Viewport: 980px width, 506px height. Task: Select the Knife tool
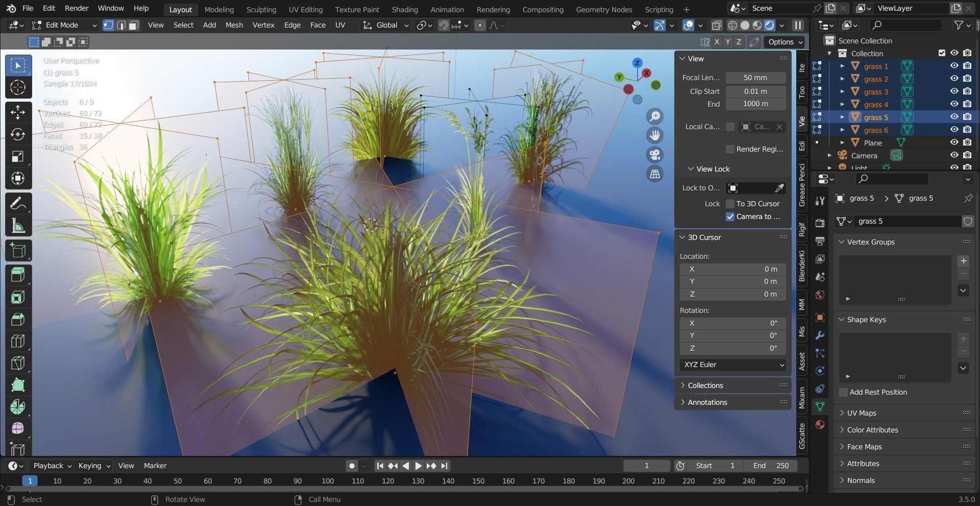(x=18, y=363)
